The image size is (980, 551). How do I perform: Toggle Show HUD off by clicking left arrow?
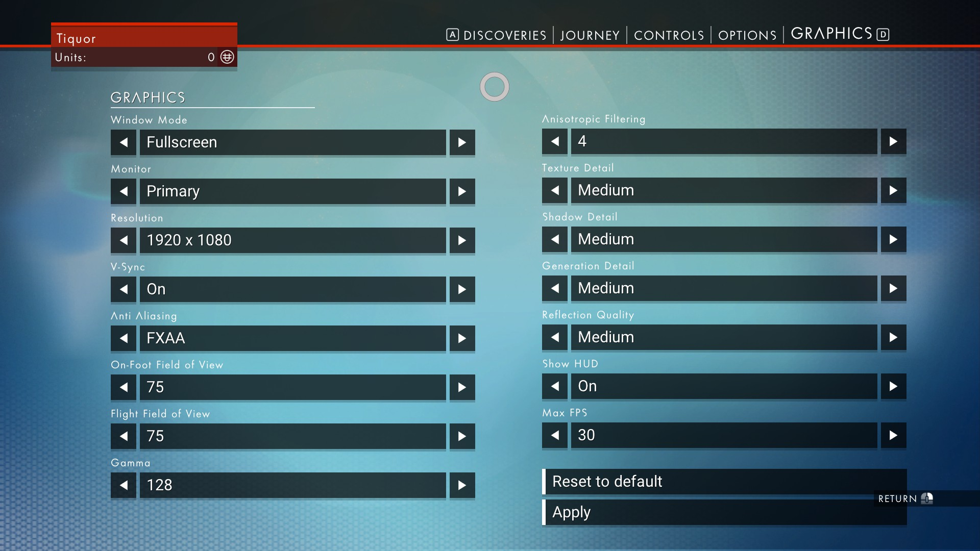555,386
